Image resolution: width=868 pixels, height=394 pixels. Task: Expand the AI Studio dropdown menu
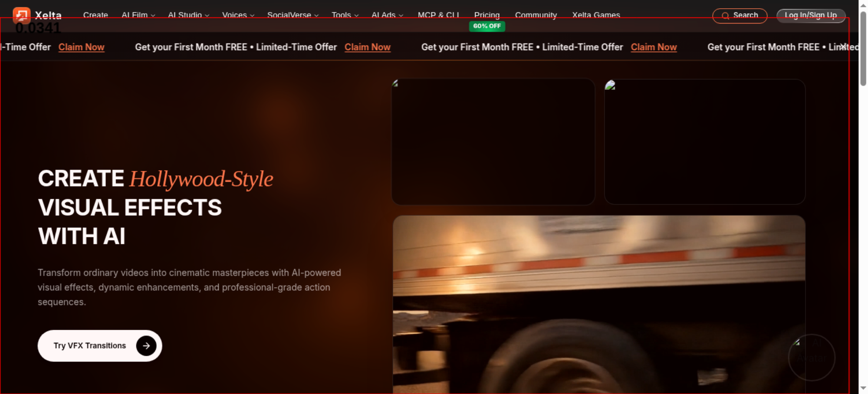(x=189, y=15)
